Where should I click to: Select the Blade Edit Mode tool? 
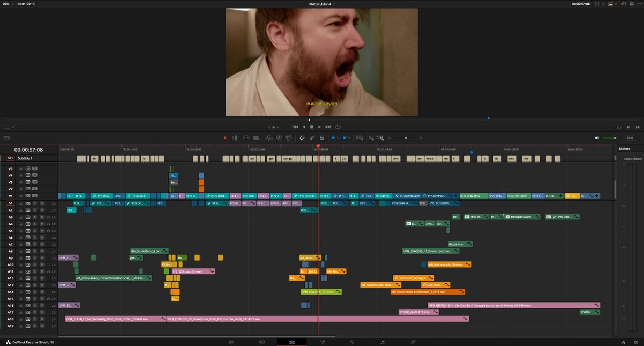pos(256,138)
